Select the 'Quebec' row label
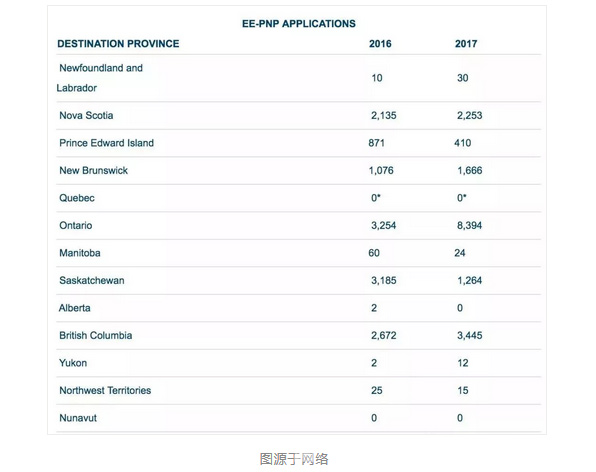Image resolution: width=596 pixels, height=472 pixels. point(77,198)
